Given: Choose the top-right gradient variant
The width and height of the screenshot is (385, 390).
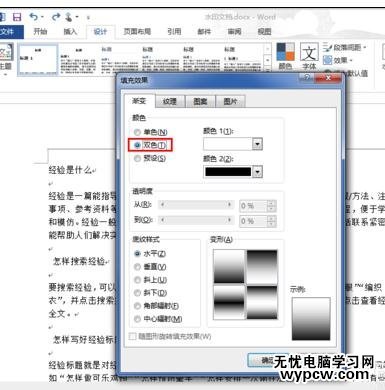Looking at the screenshot, I should pyautogui.click(x=262, y=266).
